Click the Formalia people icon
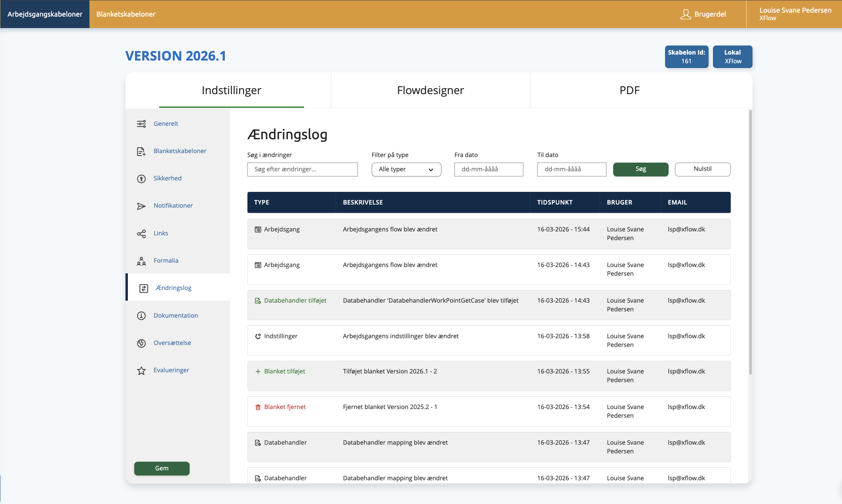842x504 pixels. pos(141,261)
